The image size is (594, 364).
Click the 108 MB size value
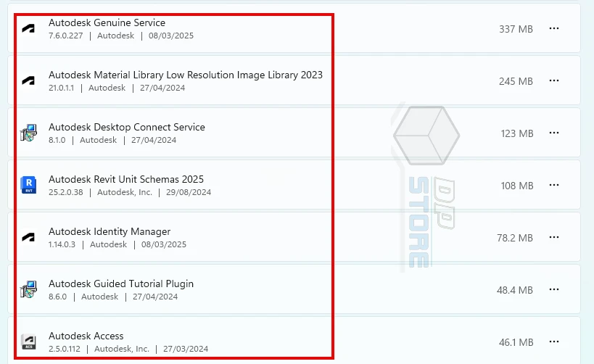point(517,186)
